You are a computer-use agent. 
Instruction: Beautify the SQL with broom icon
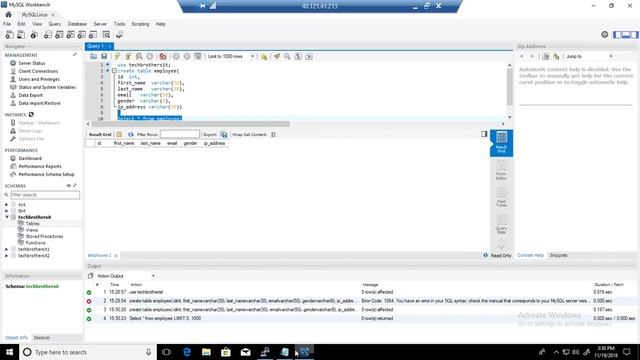277,56
